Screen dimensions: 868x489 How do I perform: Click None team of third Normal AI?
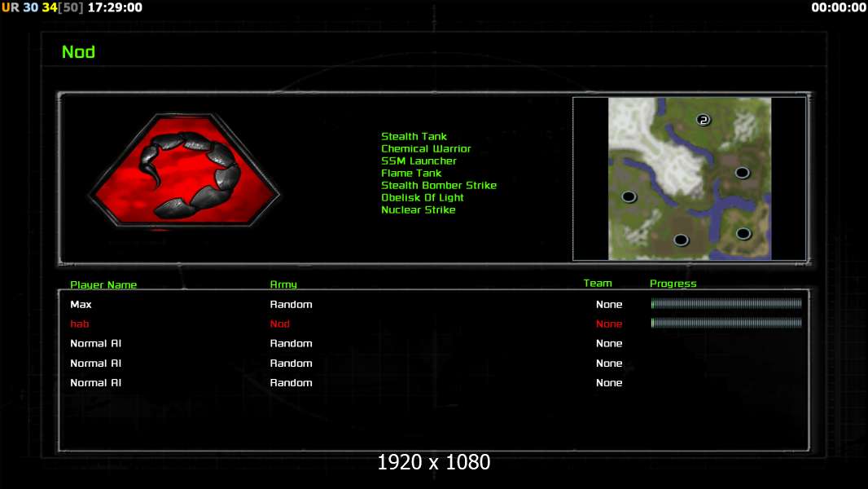click(x=609, y=383)
